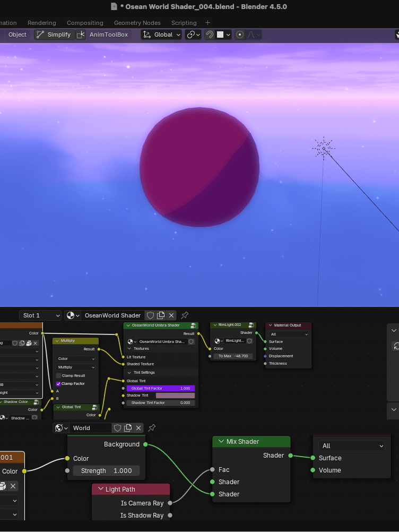Unlink the OseanWorld Shader material
The width and height of the screenshot is (399, 532).
point(171,315)
